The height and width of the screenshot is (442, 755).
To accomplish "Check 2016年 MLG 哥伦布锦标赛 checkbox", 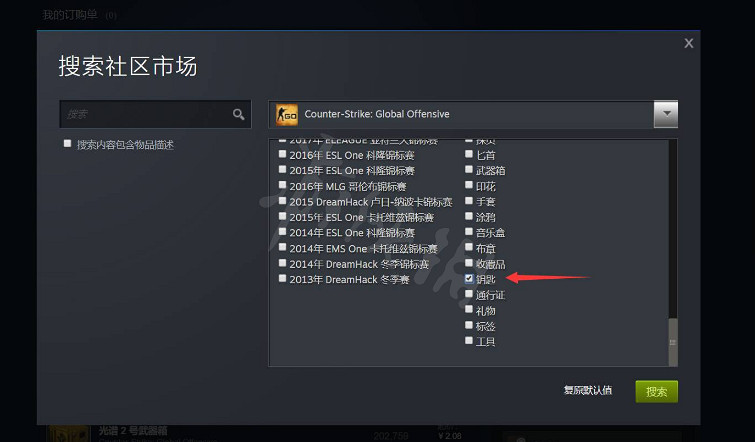I will pos(283,185).
